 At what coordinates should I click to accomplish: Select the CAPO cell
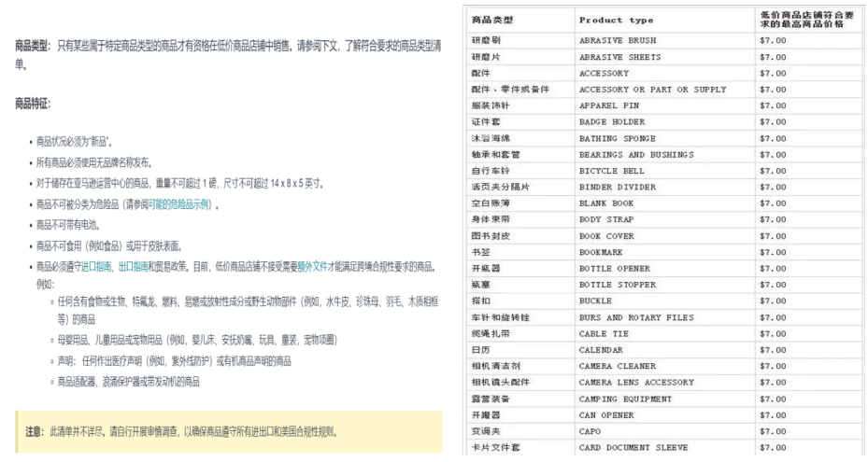665,431
